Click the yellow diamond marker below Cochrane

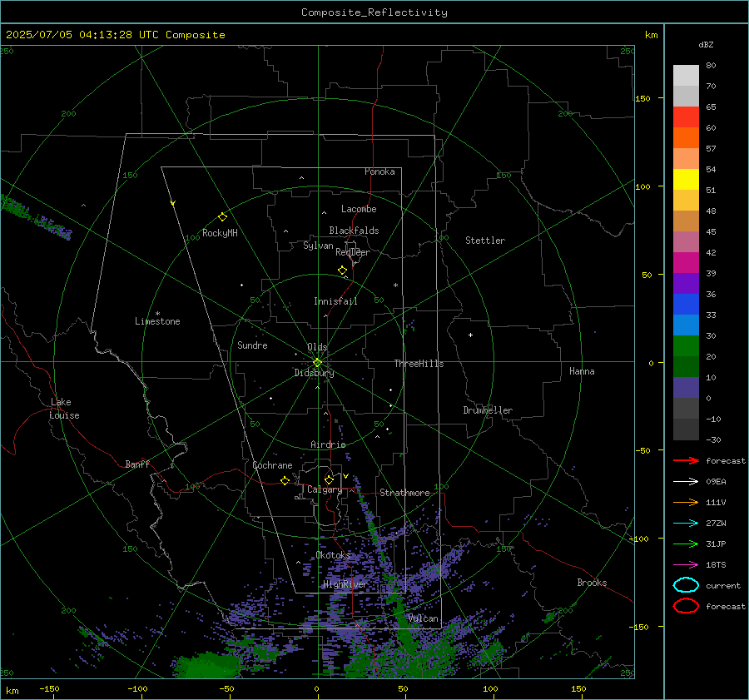click(x=285, y=480)
